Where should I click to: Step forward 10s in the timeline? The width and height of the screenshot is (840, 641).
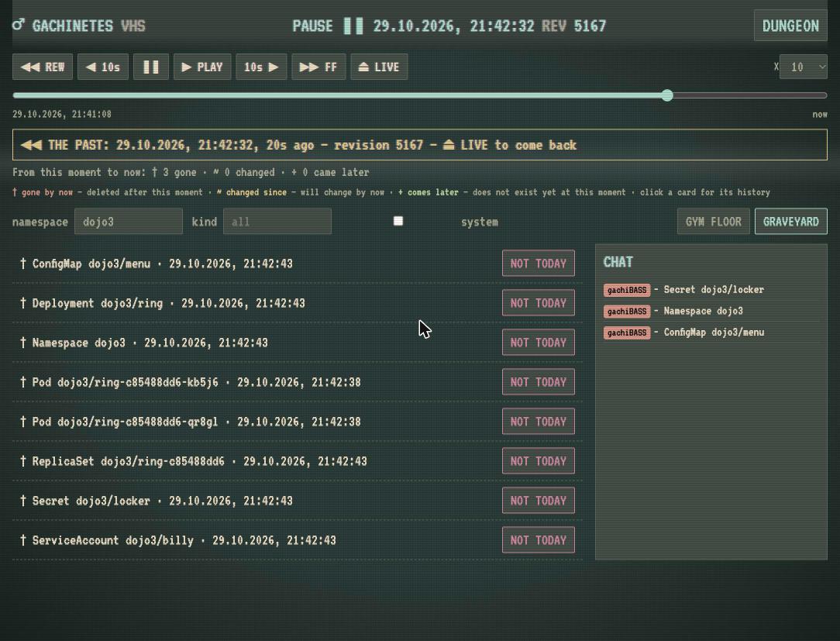coord(261,67)
